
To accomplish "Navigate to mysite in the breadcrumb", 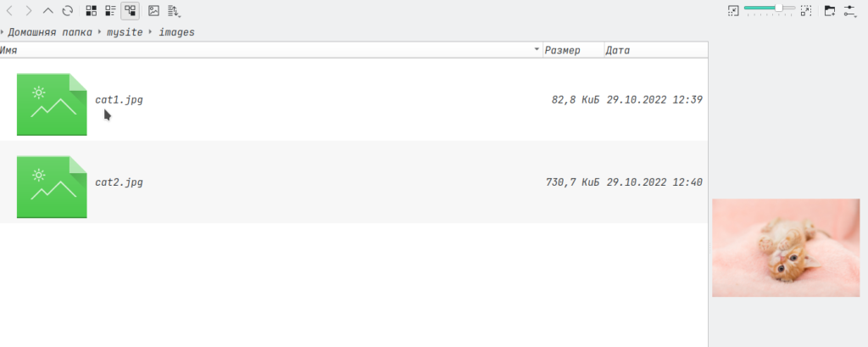I will [x=124, y=32].
